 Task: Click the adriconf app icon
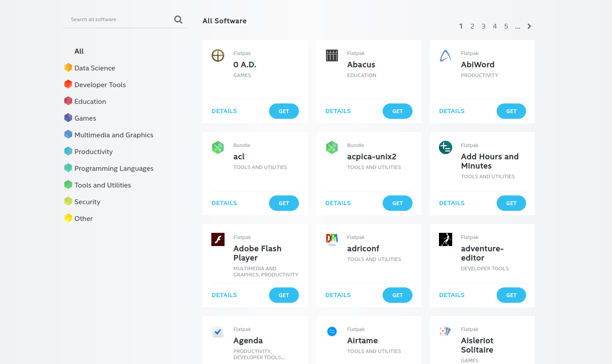pos(332,239)
